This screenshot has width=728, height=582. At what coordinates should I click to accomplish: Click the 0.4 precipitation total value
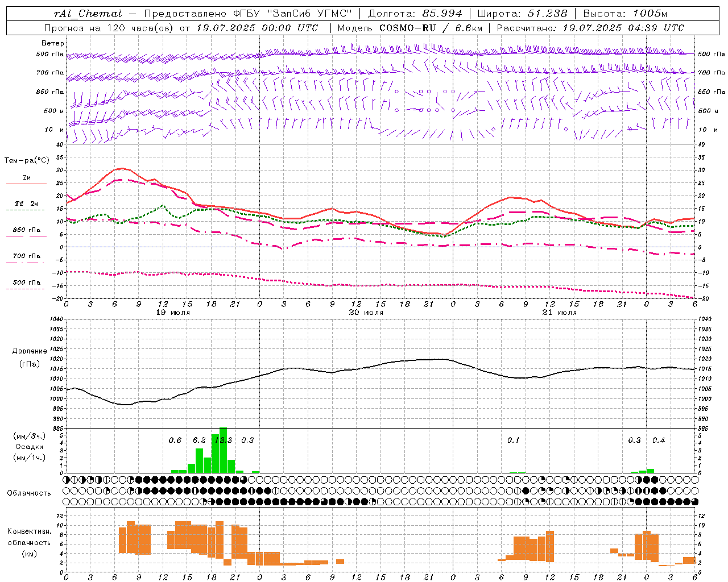pos(659,440)
